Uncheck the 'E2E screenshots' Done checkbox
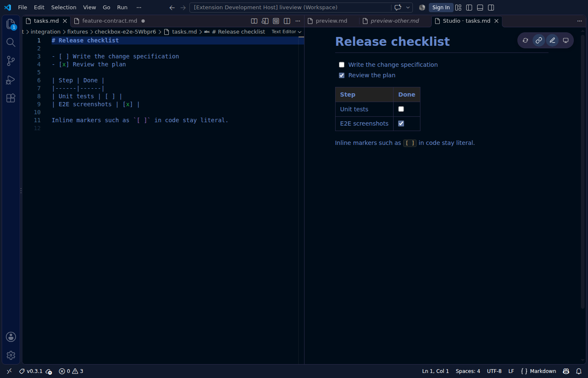Image resolution: width=588 pixels, height=378 pixels. pos(401,123)
